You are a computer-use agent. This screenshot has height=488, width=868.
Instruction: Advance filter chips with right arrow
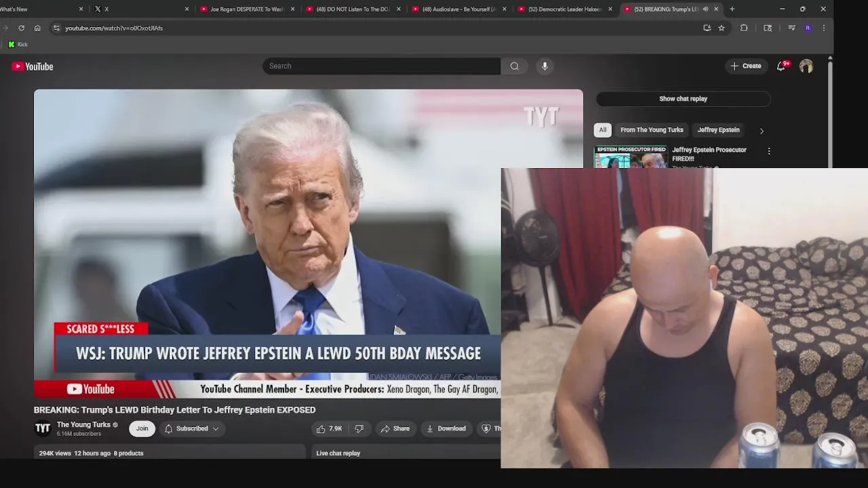click(762, 131)
